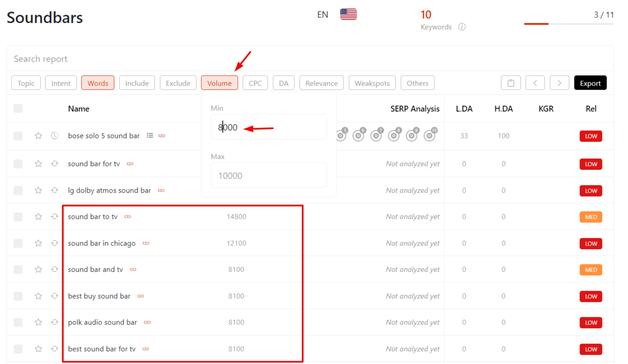Viewport: 628px width, 364px height.
Task: Click the Export button
Action: [590, 83]
